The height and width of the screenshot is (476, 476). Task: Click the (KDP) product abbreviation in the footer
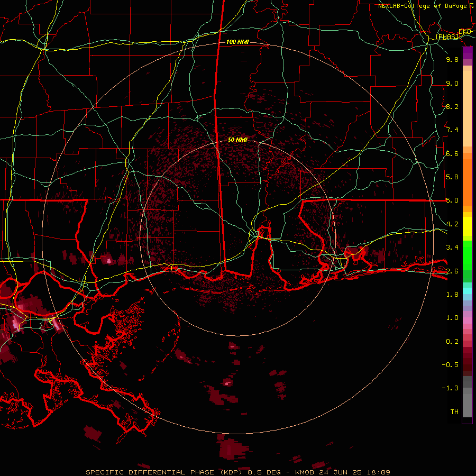click(231, 472)
